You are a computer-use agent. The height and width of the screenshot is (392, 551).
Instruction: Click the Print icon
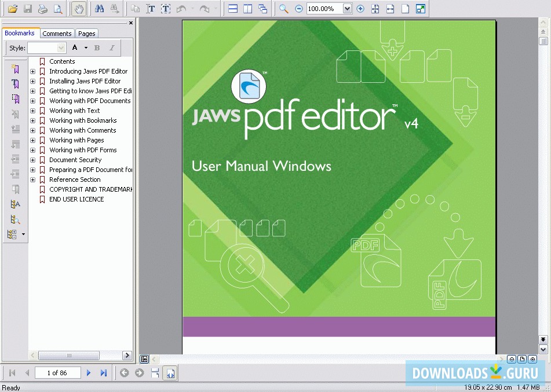pyautogui.click(x=43, y=8)
